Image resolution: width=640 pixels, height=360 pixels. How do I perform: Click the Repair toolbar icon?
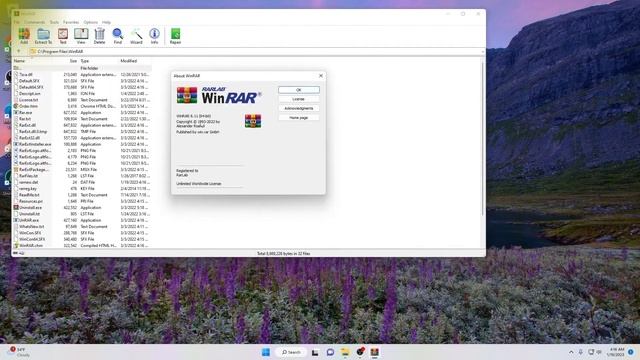point(176,36)
